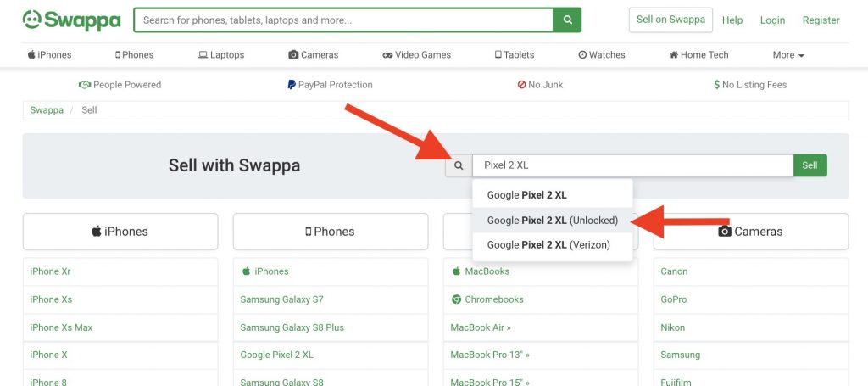This screenshot has height=386, width=868.
Task: Click the magnifier icon beside sell search
Action: click(459, 165)
